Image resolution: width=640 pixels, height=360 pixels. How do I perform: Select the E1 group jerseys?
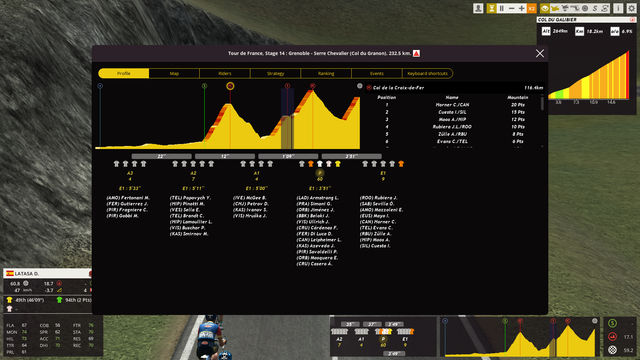pyautogui.click(x=383, y=164)
